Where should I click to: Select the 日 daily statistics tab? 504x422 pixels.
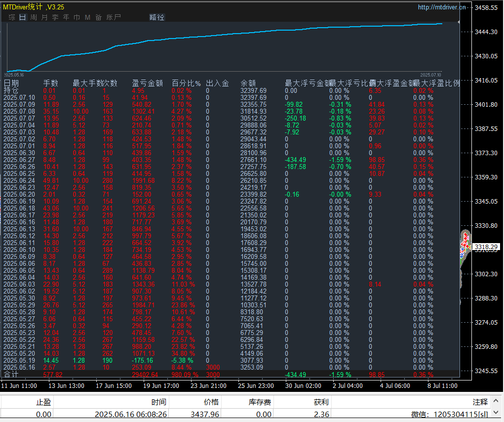pyautogui.click(x=23, y=17)
